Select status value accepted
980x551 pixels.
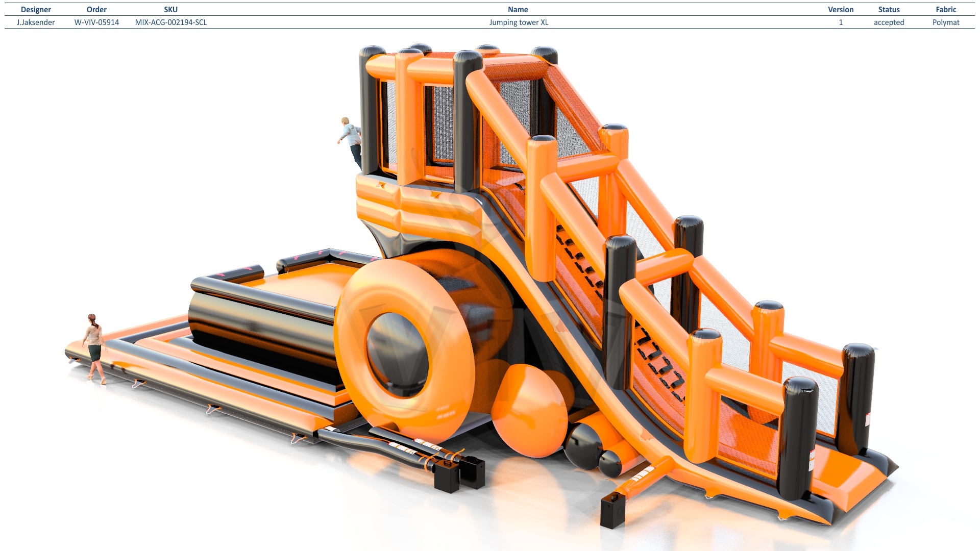(889, 22)
